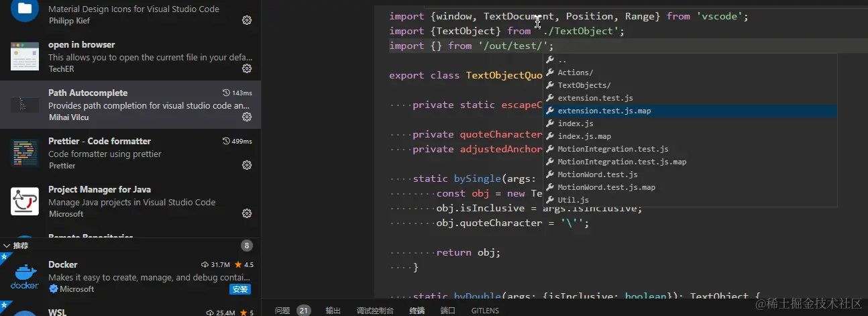This screenshot has width=868, height=316.
Task: Select the Docker download count 31.7M
Action: tap(215, 264)
